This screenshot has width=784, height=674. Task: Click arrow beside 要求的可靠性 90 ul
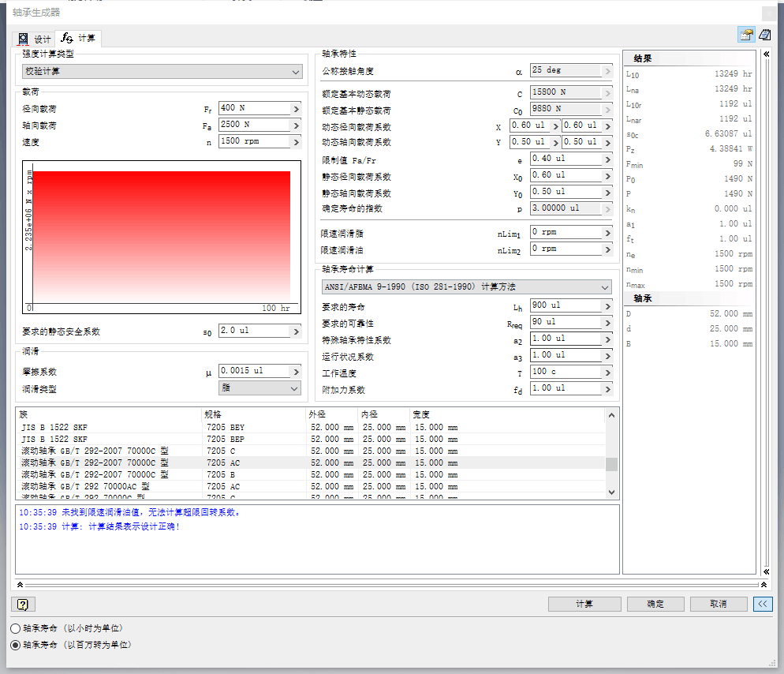point(608,322)
